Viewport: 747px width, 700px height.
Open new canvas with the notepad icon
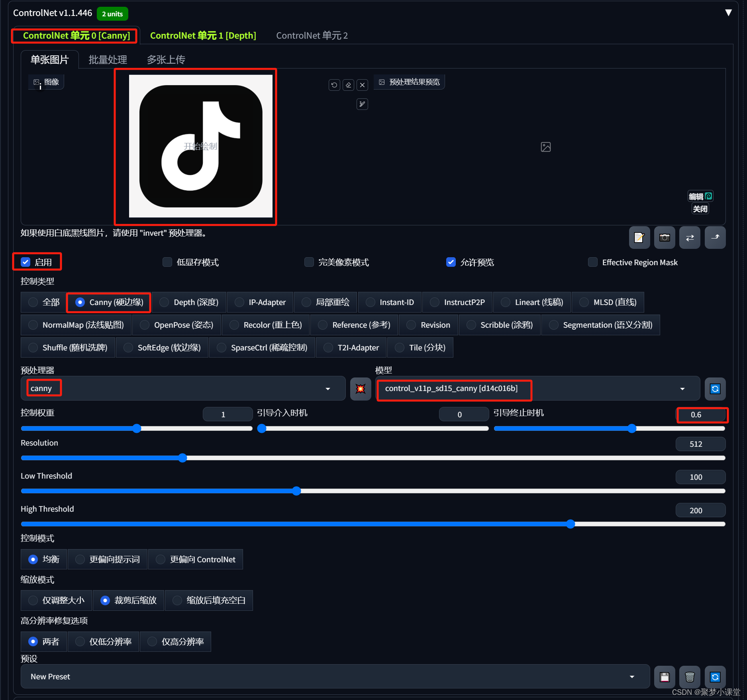tap(639, 238)
